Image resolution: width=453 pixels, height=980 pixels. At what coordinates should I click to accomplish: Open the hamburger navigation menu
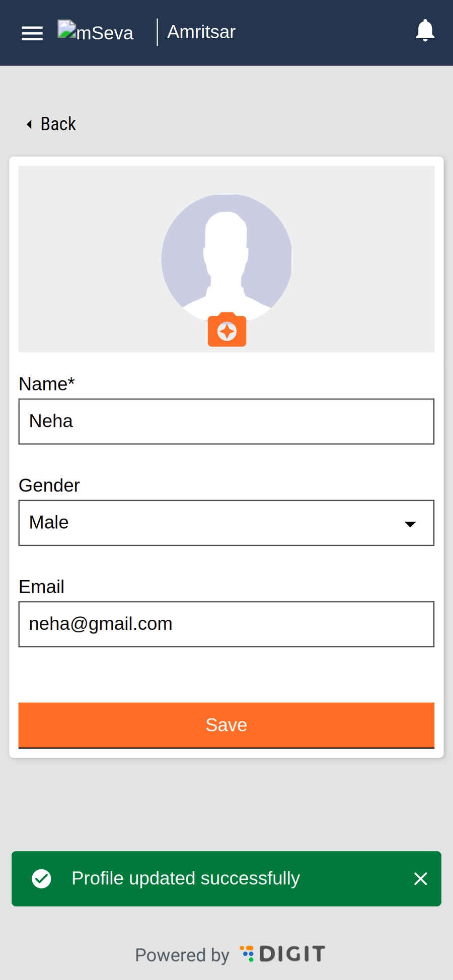tap(32, 33)
